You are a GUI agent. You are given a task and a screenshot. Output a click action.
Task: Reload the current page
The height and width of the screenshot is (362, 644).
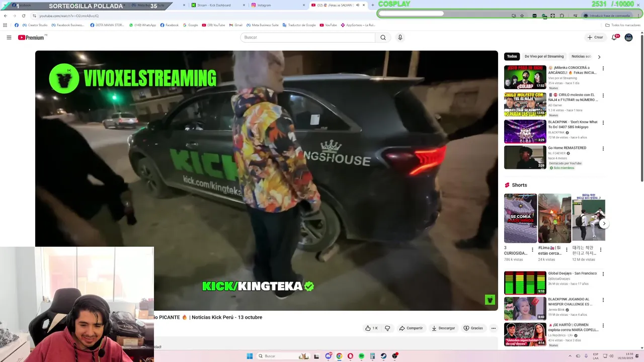coord(23,16)
